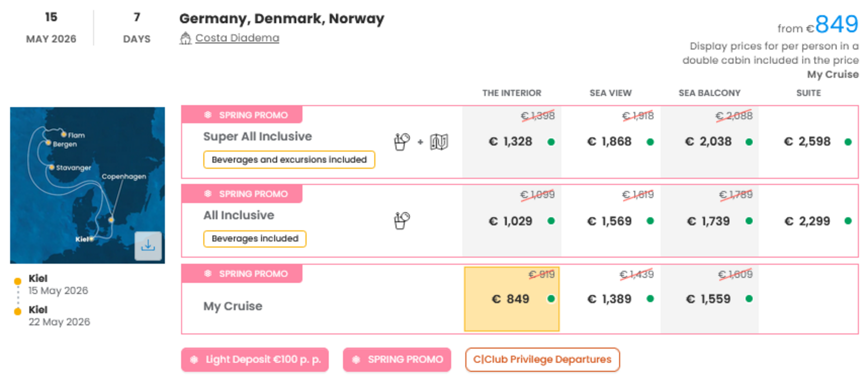Click the green availability dot beside € 2,299
The width and height of the screenshot is (868, 388).
tap(848, 221)
